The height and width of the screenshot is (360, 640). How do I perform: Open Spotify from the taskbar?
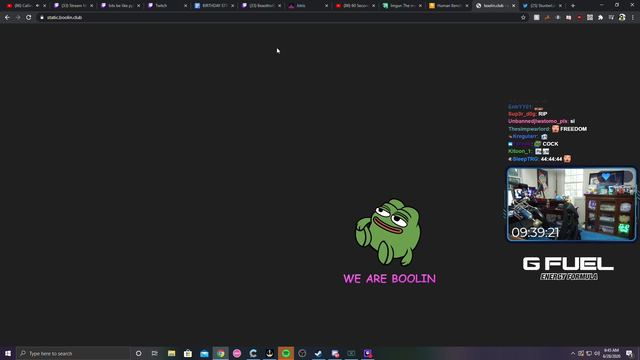286,353
